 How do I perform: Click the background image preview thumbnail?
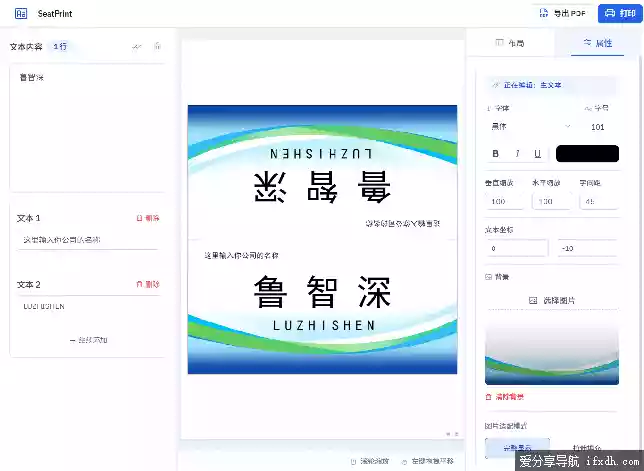click(552, 355)
